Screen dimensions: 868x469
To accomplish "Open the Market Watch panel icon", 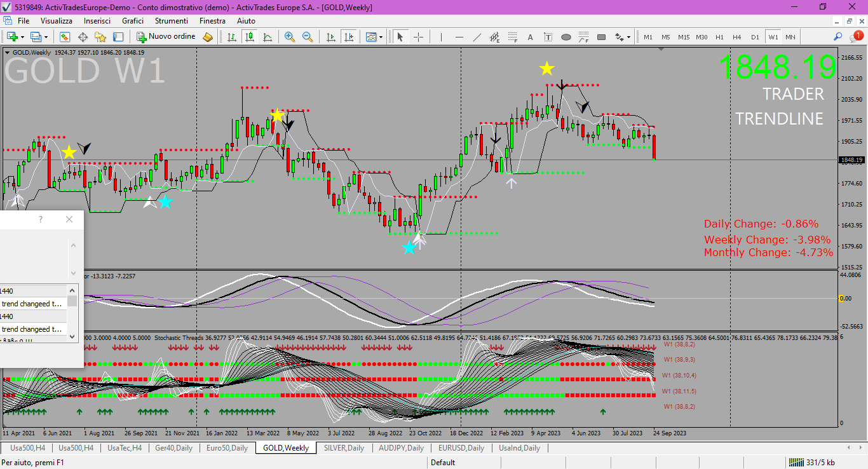I will click(x=64, y=37).
